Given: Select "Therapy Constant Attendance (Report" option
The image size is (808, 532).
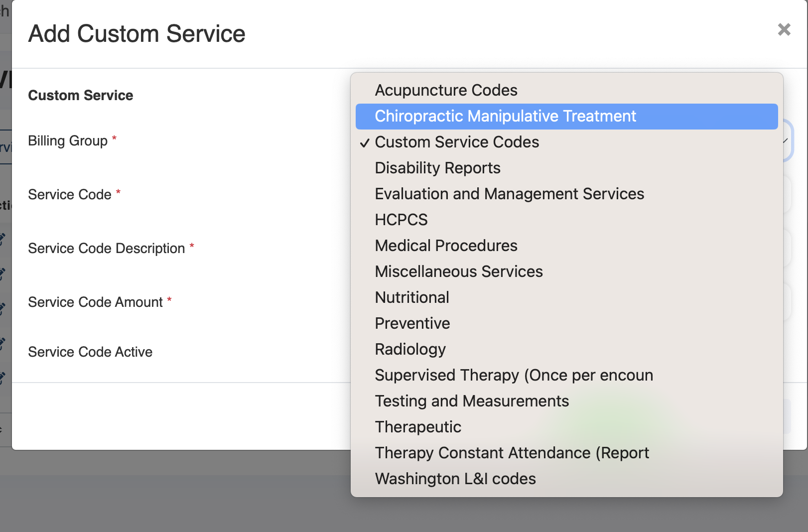Looking at the screenshot, I should click(x=512, y=452).
